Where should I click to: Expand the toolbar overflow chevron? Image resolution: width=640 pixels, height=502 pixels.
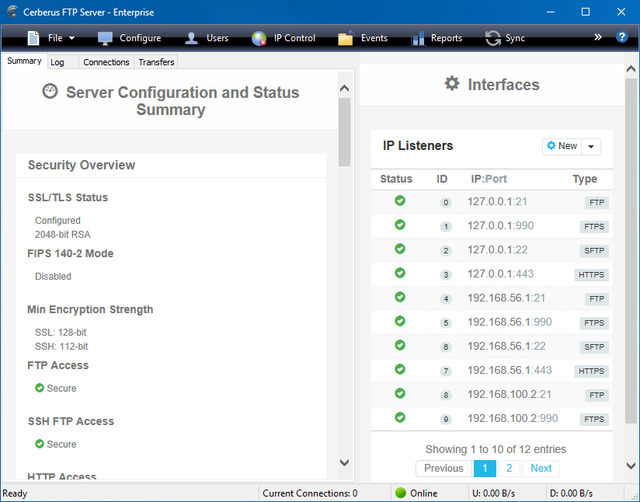coord(598,37)
